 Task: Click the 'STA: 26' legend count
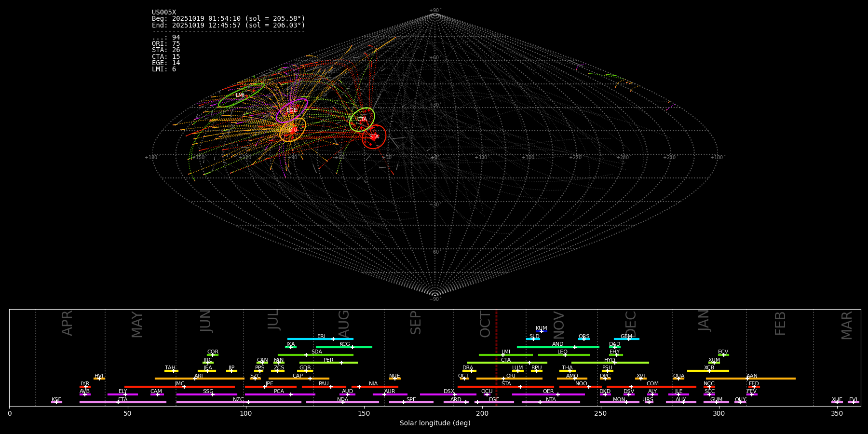[x=166, y=50]
